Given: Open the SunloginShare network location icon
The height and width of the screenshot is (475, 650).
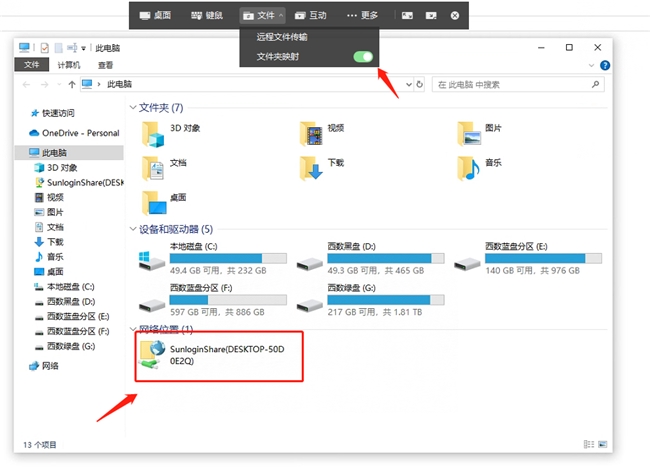Looking at the screenshot, I should point(154,356).
